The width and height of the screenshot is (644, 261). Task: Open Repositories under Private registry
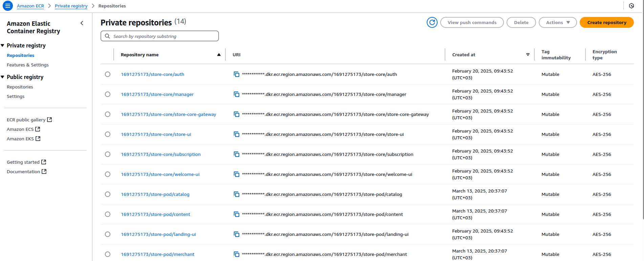pyautogui.click(x=20, y=55)
